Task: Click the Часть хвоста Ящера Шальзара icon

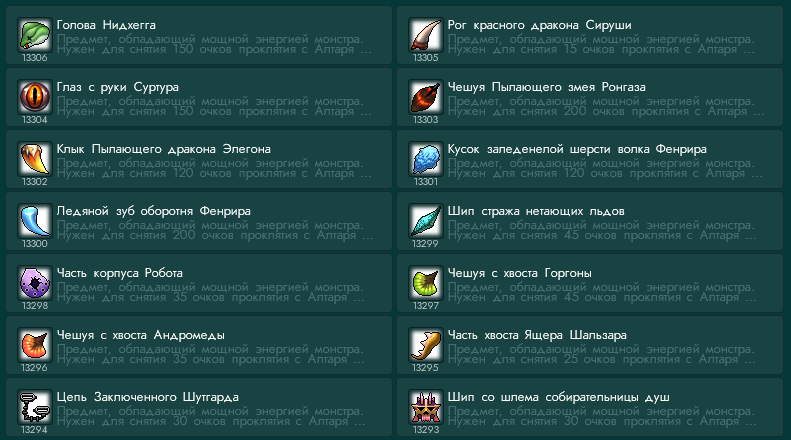Action: 426,345
